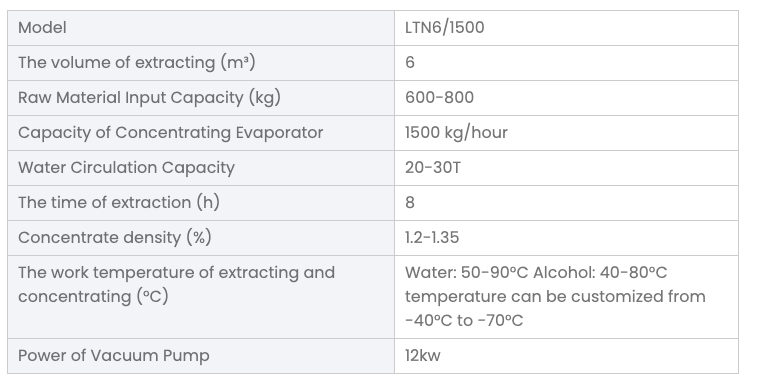The width and height of the screenshot is (763, 382).
Task: Click Water Circulation Capacity label
Action: 126,168
